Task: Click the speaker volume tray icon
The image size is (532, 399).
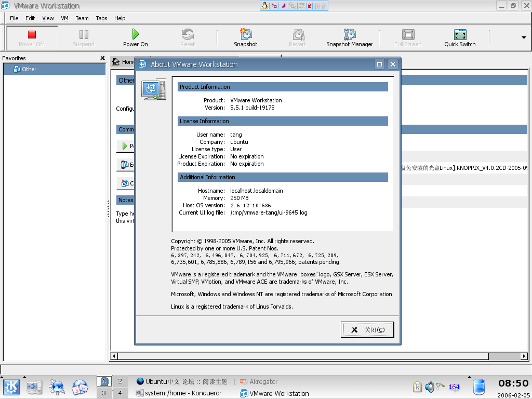Action: 430,387
